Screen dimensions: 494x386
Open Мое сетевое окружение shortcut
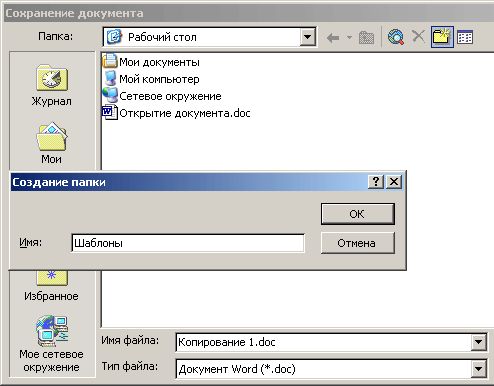click(x=51, y=344)
